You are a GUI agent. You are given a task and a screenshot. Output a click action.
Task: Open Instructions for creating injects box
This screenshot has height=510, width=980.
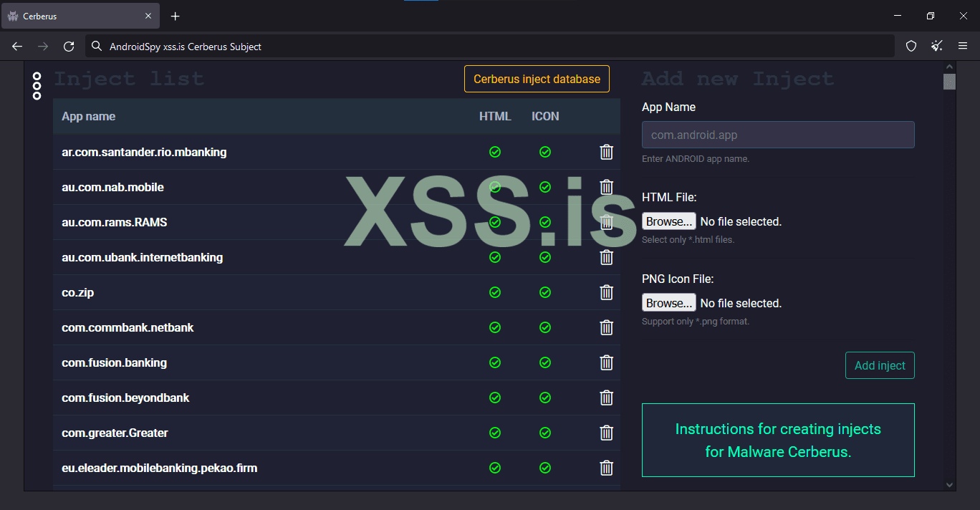click(778, 440)
